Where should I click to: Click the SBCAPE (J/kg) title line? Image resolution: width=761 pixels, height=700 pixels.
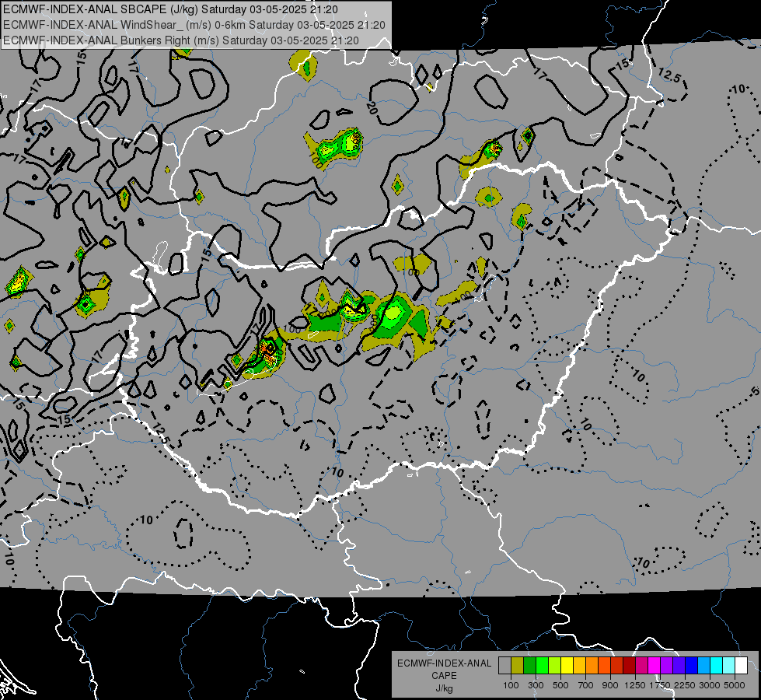[x=170, y=9]
